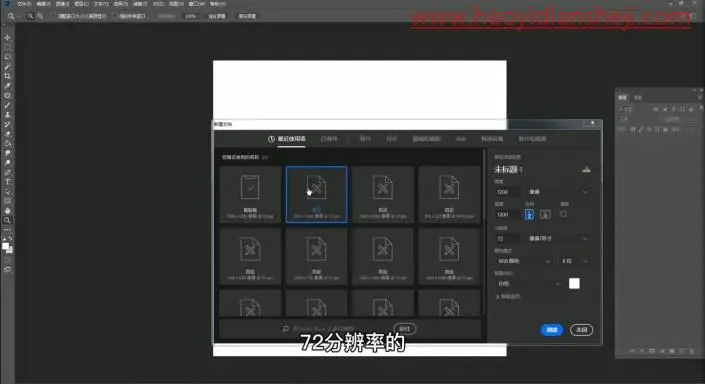Click the 关闭 Close button in dialog
705x384 pixels.
(581, 330)
